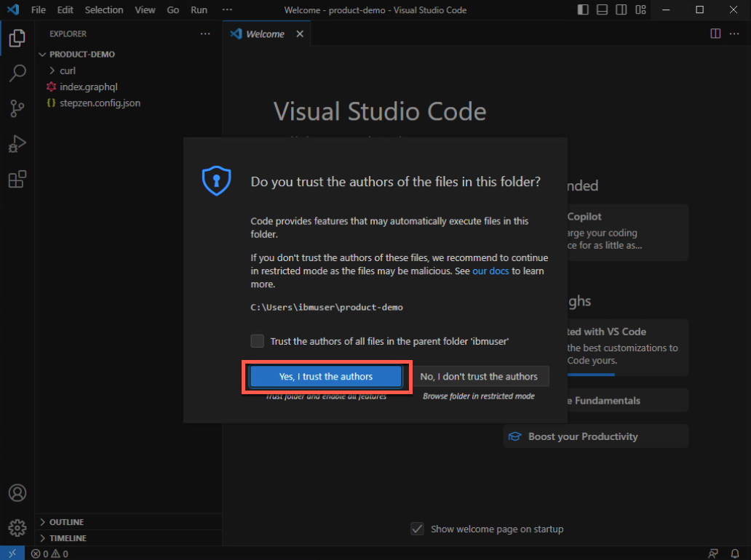
Task: Open the Run and Debug view
Action: [x=17, y=144]
